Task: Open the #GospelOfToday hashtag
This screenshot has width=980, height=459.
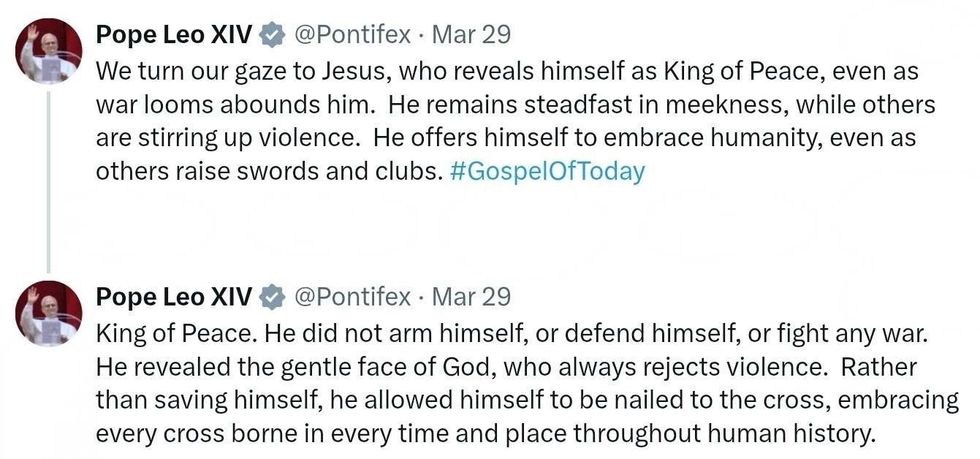Action: tap(547, 170)
